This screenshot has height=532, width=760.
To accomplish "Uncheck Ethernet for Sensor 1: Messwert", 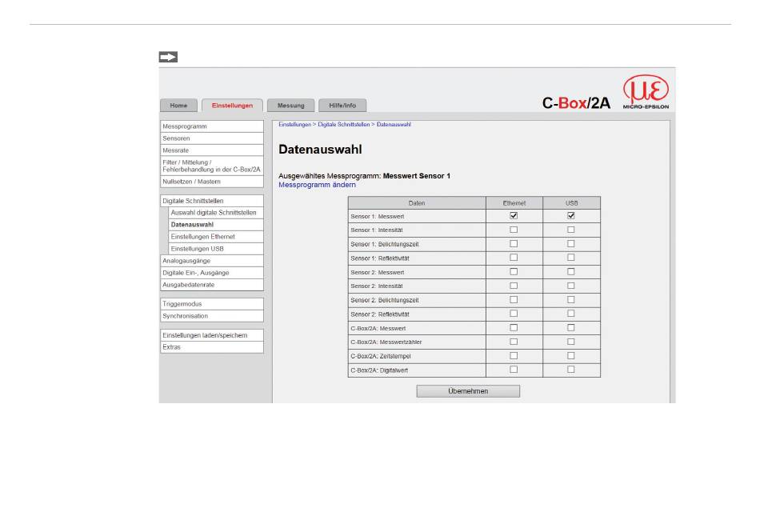I will (514, 216).
